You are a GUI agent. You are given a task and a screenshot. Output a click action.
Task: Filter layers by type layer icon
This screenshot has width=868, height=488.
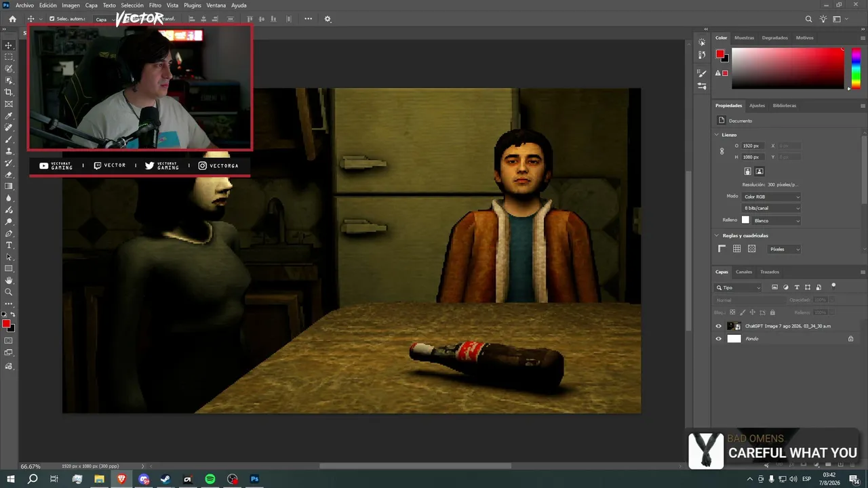tap(797, 287)
